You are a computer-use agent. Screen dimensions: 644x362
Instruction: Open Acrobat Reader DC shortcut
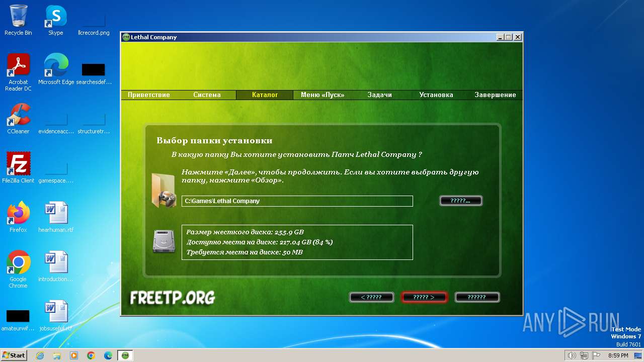(18, 72)
